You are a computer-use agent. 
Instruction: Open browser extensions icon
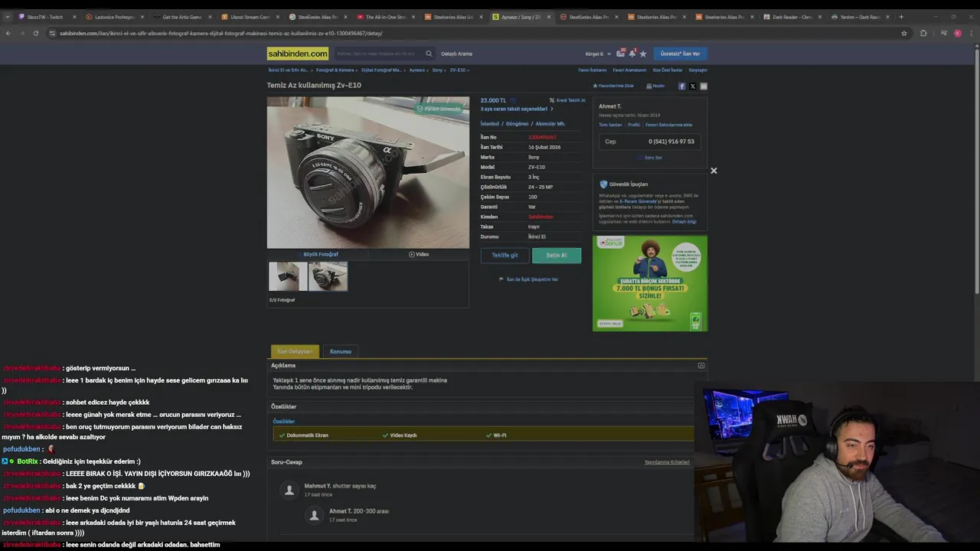click(923, 33)
